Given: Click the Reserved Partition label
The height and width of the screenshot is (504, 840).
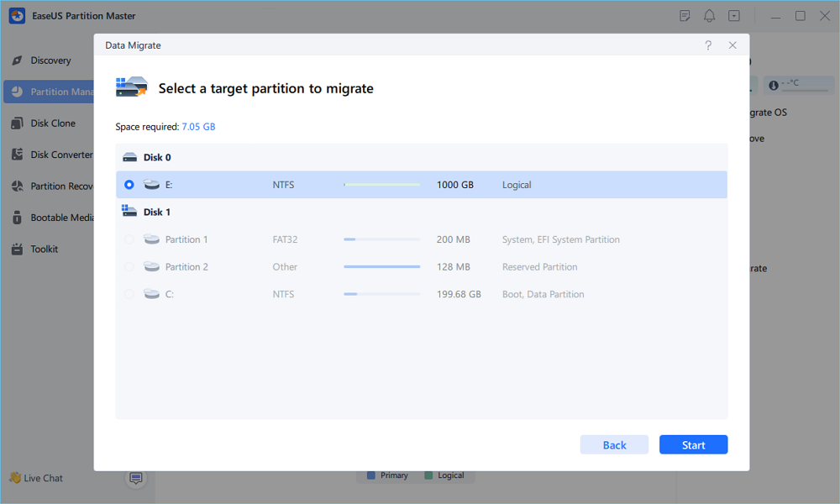Looking at the screenshot, I should click(539, 267).
